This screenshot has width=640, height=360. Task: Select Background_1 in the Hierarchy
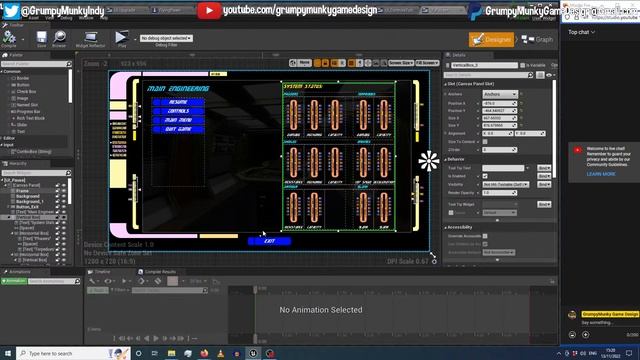(x=30, y=202)
